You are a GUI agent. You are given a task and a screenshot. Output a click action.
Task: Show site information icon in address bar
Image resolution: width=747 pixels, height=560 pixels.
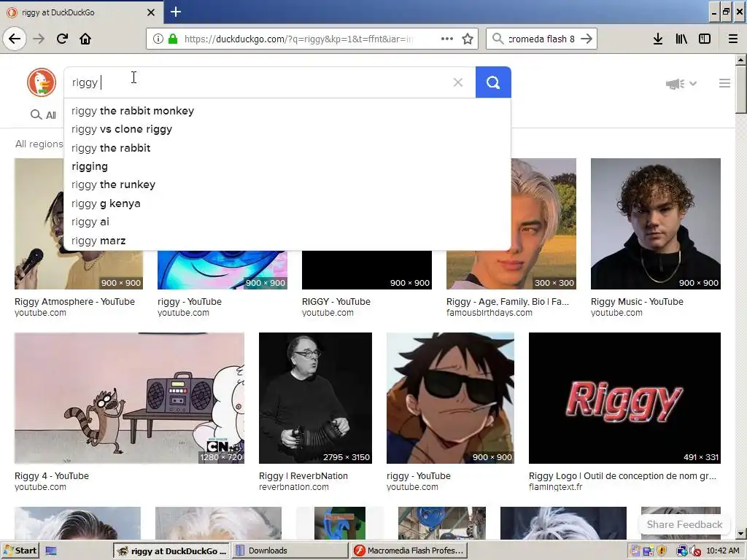158,39
